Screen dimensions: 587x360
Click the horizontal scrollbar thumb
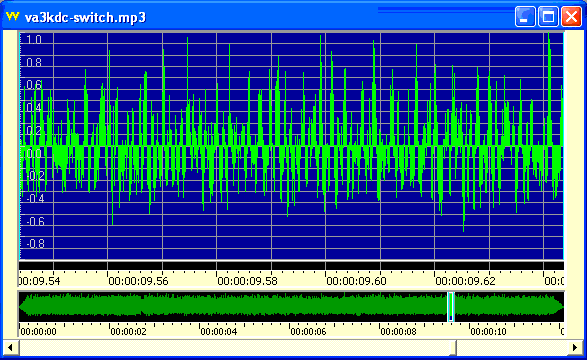tap(453, 348)
